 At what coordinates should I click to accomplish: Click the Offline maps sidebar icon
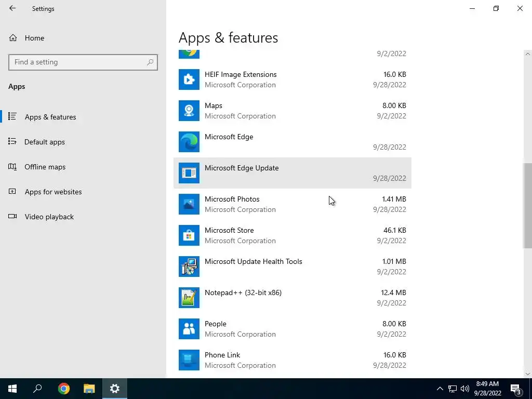[12, 167]
